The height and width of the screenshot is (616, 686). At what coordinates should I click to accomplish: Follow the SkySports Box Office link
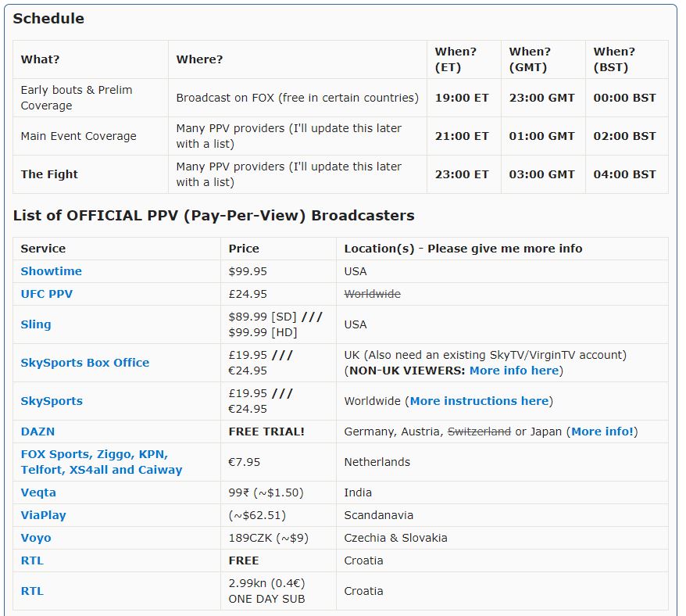tap(84, 363)
